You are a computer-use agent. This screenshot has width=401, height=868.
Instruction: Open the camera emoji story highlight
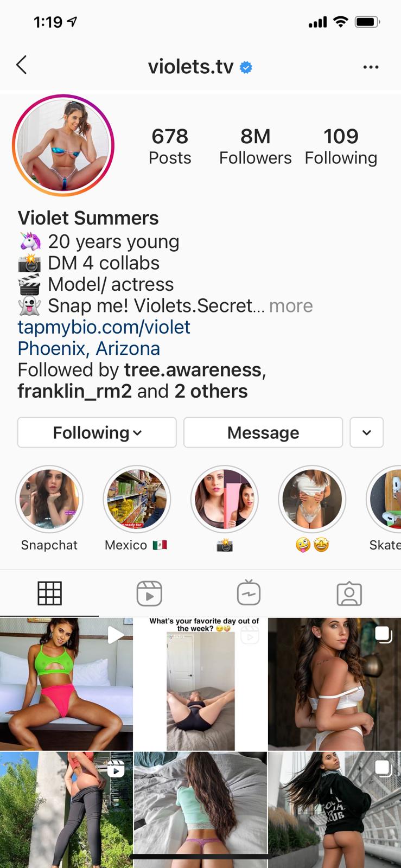click(x=225, y=499)
